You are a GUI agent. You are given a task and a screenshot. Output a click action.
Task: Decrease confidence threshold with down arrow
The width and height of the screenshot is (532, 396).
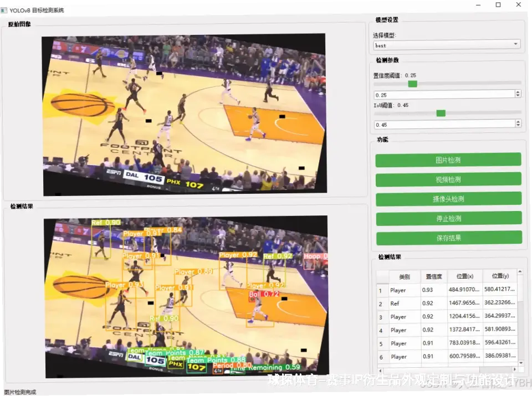(x=518, y=96)
